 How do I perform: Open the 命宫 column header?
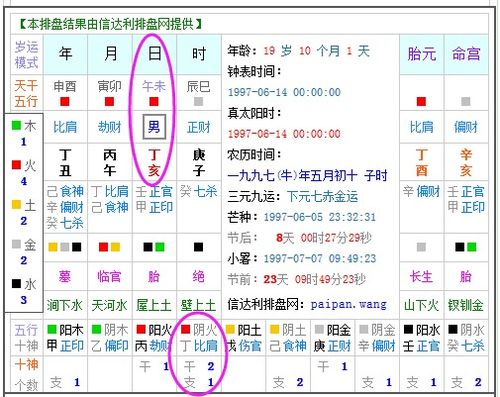click(466, 54)
